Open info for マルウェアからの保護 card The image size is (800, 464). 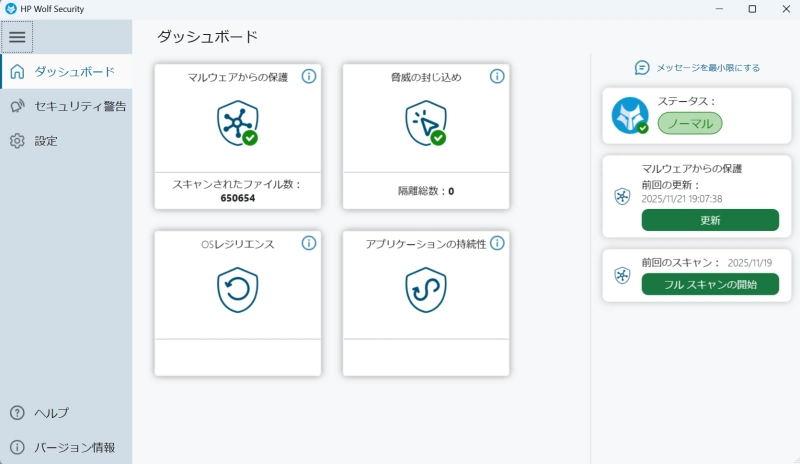click(309, 77)
